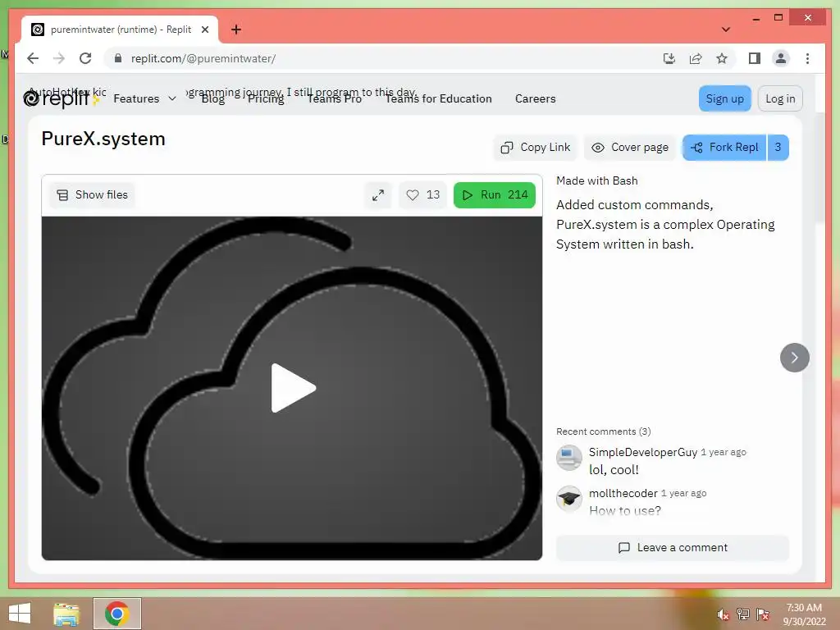This screenshot has width=840, height=630.
Task: Click the Made with Bash text
Action: coord(597,180)
